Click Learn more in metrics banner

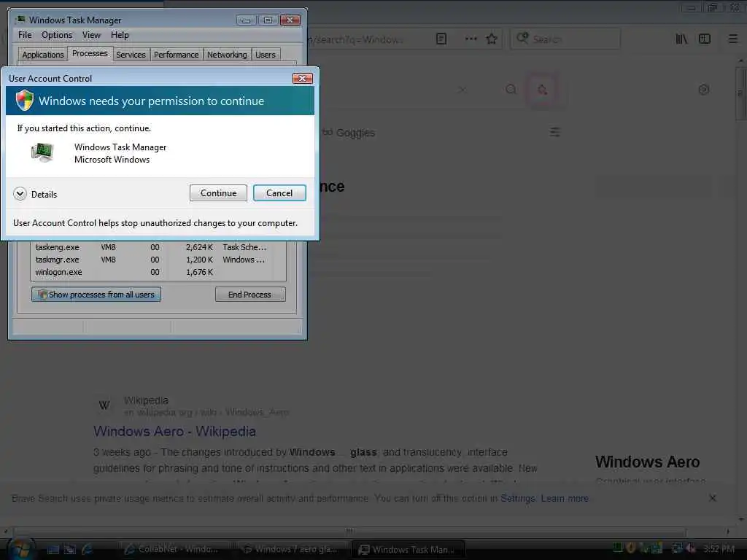(x=565, y=498)
